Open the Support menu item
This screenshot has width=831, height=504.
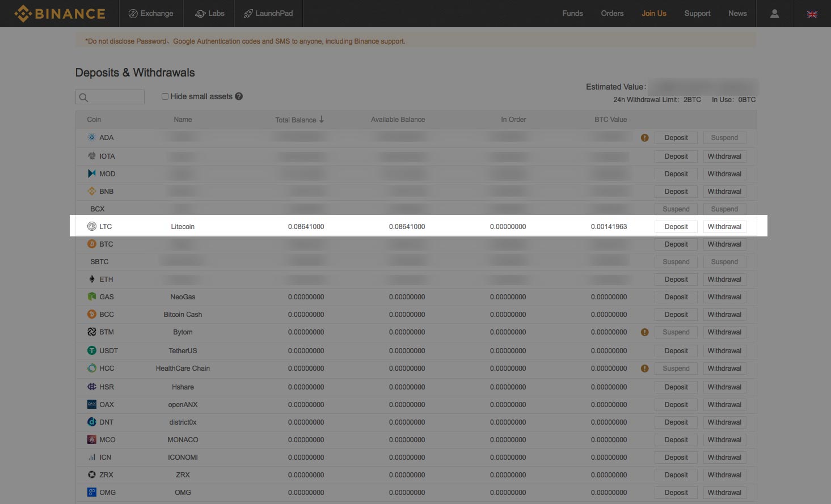[697, 14]
